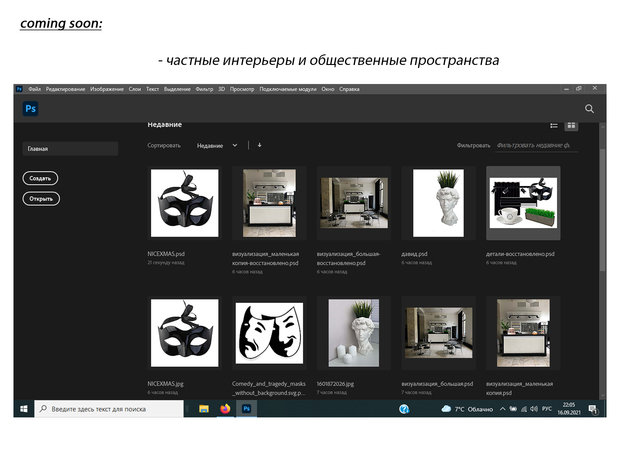Switch РУС keyboard language indicator
Screen dimensions: 620x465
(547, 409)
